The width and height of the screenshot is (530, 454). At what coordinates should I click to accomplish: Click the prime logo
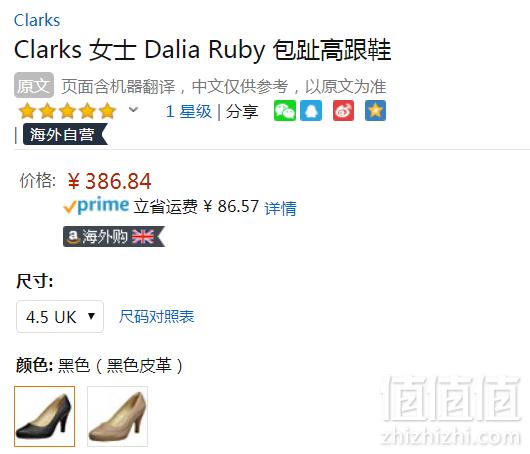pos(96,206)
